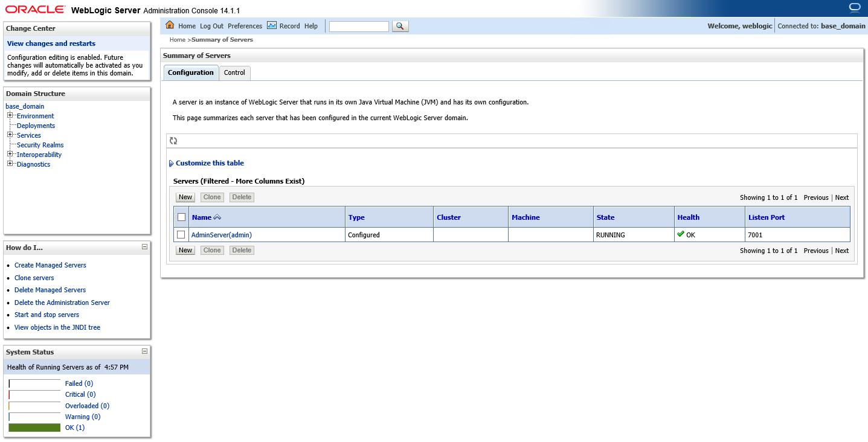Screen dimensions: 868x442
Task: Click the Oracle icon at top right
Action: [x=854, y=8]
